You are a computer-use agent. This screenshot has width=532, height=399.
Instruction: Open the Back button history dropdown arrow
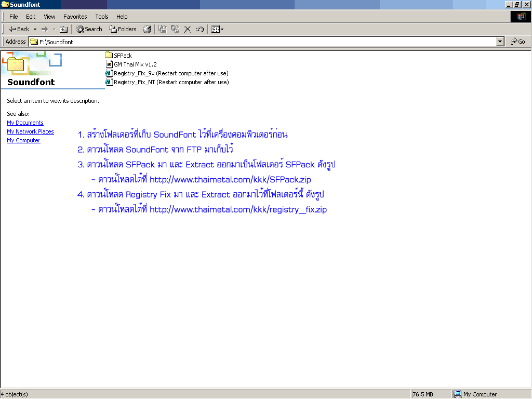coord(35,29)
